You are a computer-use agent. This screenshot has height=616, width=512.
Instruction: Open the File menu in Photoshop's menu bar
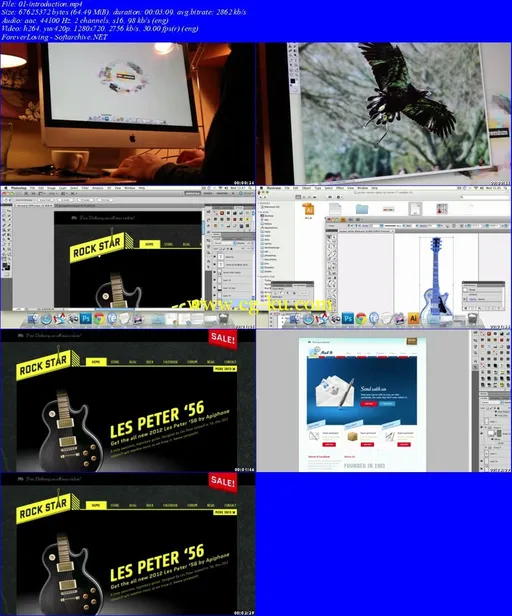32,188
